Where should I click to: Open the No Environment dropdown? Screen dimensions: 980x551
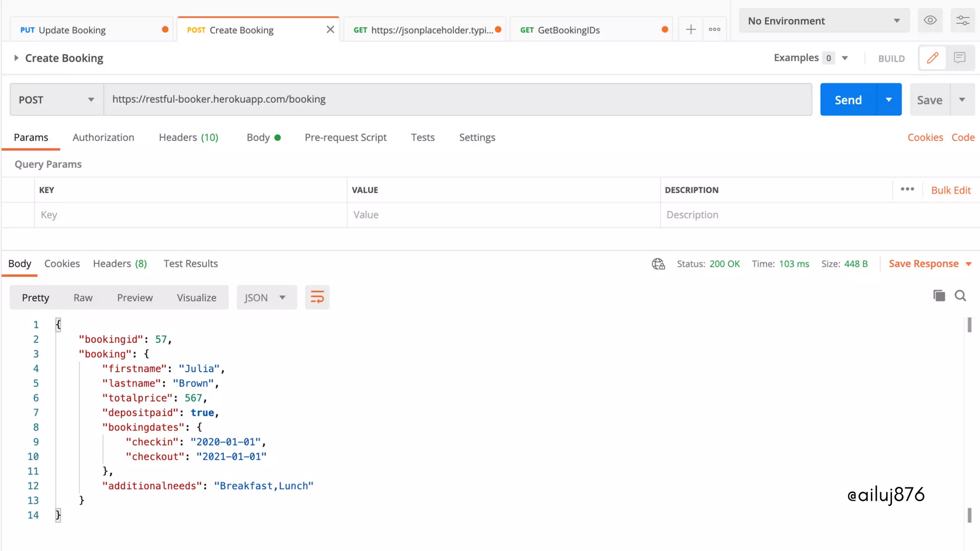coord(824,21)
